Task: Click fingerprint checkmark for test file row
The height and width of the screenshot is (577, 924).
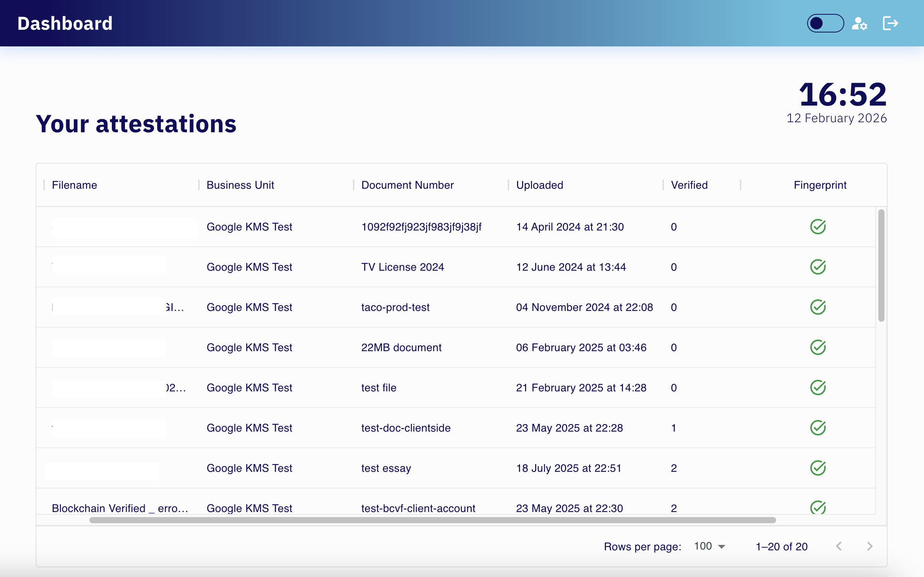Action: pyautogui.click(x=818, y=388)
